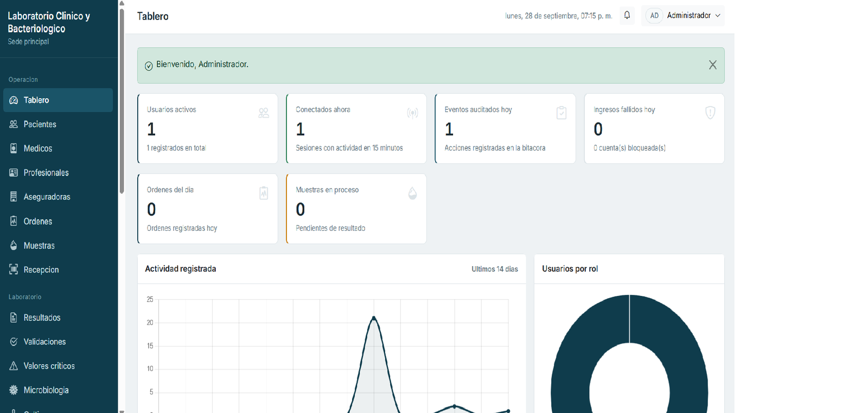Click the peak point on activity chart
The height and width of the screenshot is (413, 868).
click(x=374, y=318)
